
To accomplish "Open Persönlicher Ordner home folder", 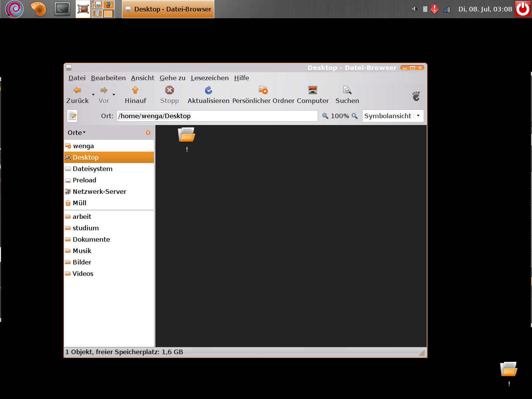I will coord(263,95).
